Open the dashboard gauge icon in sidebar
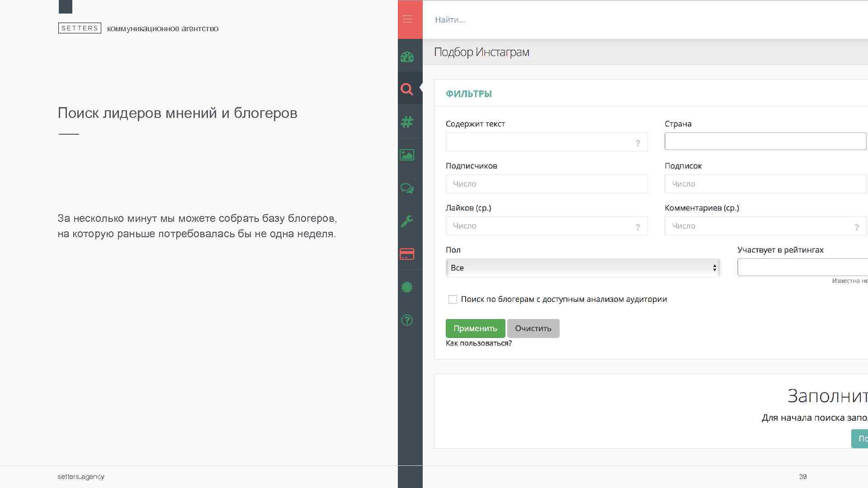 click(x=407, y=57)
